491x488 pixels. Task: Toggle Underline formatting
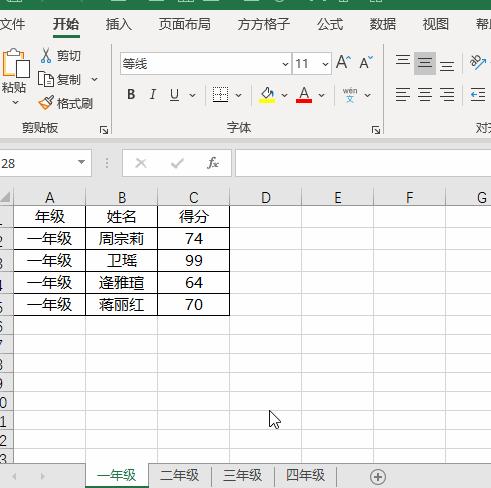[x=174, y=95]
